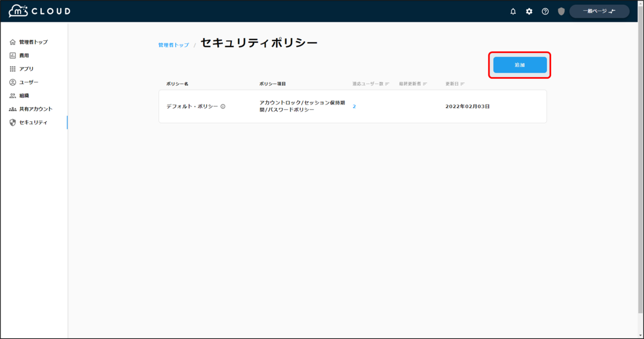Open settings via the gear icon

pyautogui.click(x=529, y=11)
